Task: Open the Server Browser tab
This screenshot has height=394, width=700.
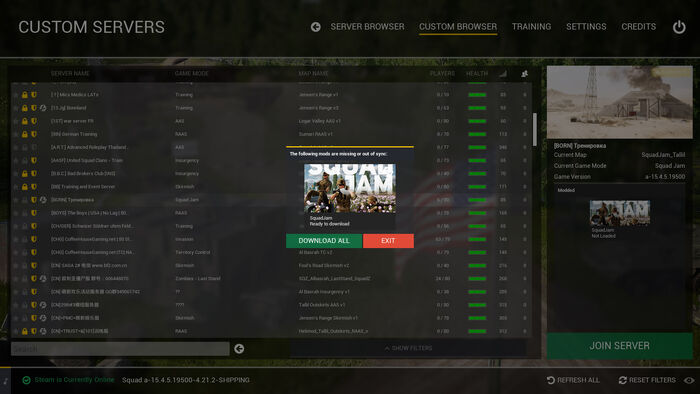Action: pyautogui.click(x=367, y=27)
